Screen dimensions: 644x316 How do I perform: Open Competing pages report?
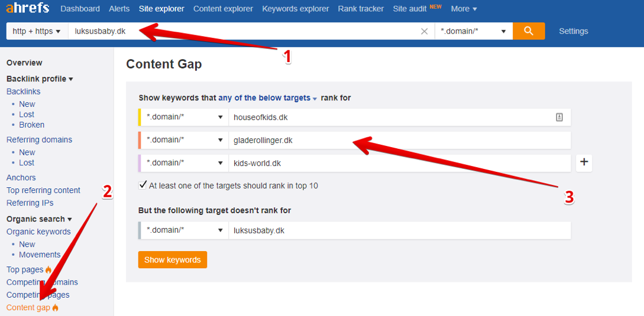tap(38, 295)
